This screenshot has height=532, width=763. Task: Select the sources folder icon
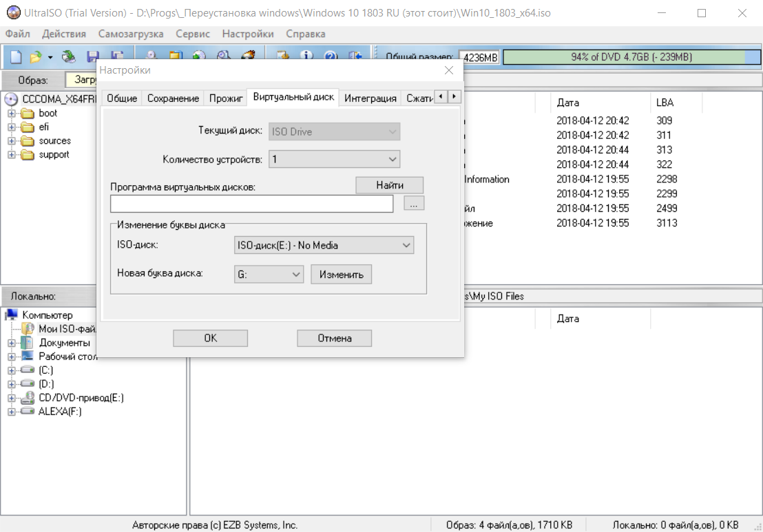point(28,141)
